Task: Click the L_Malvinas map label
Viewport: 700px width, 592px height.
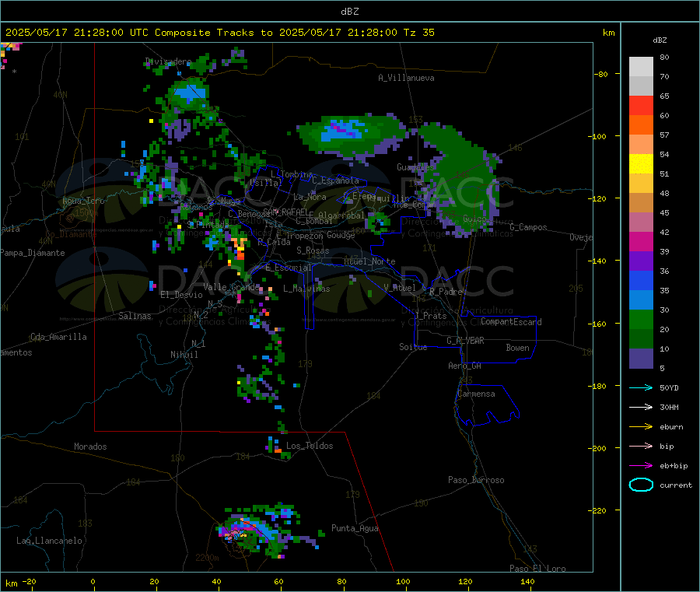Action: point(306,289)
